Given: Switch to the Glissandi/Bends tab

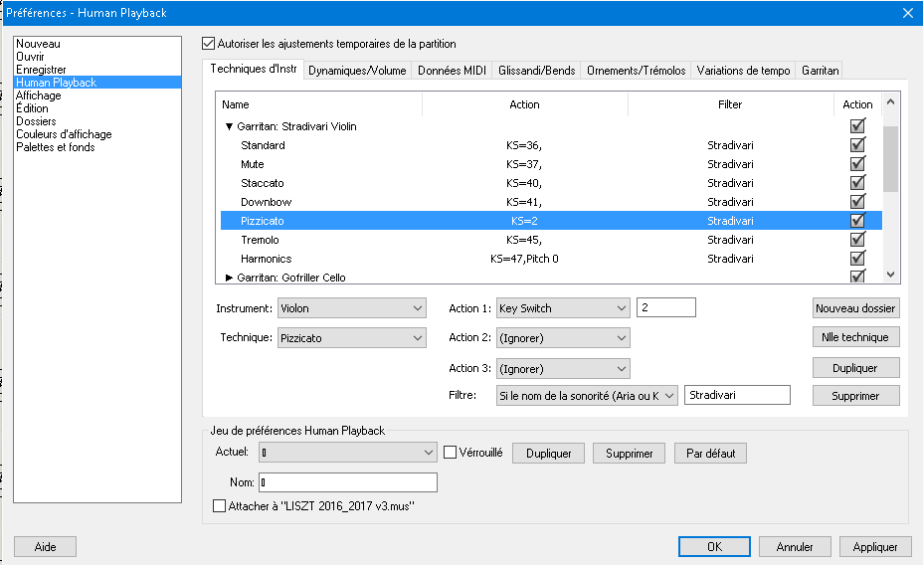Looking at the screenshot, I should (x=537, y=71).
